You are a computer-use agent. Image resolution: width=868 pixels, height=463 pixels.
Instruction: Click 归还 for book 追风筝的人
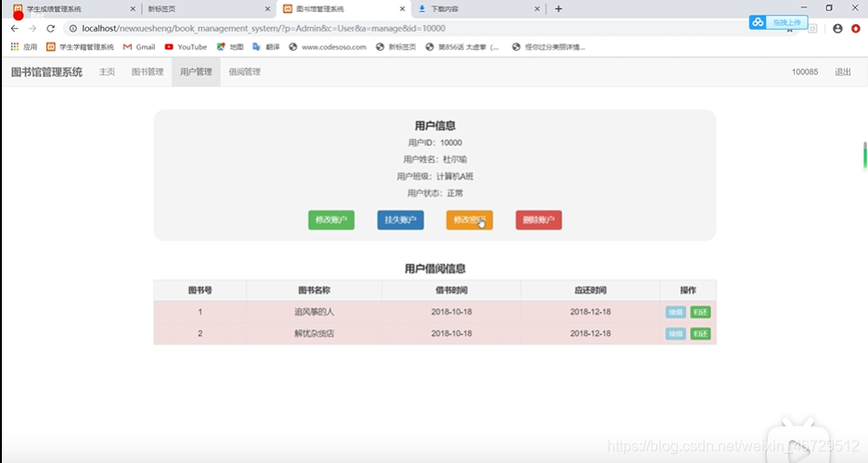click(x=700, y=312)
